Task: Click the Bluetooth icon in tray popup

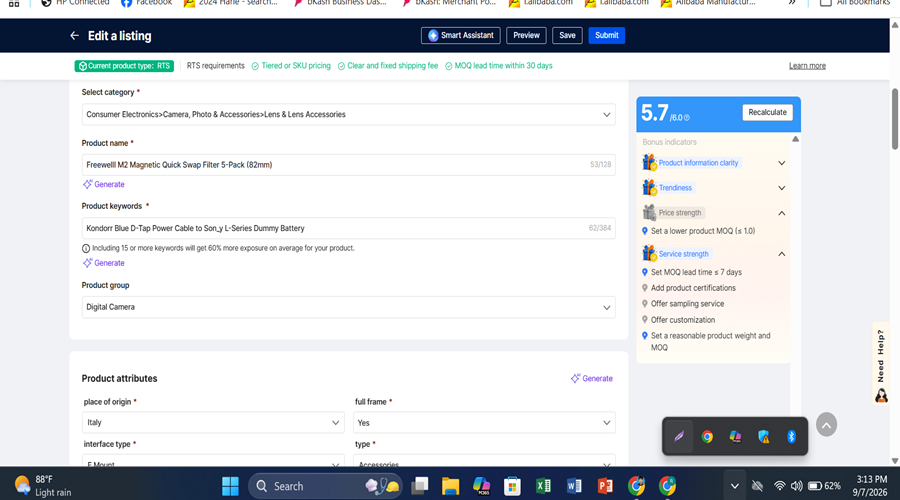Action: pyautogui.click(x=792, y=437)
